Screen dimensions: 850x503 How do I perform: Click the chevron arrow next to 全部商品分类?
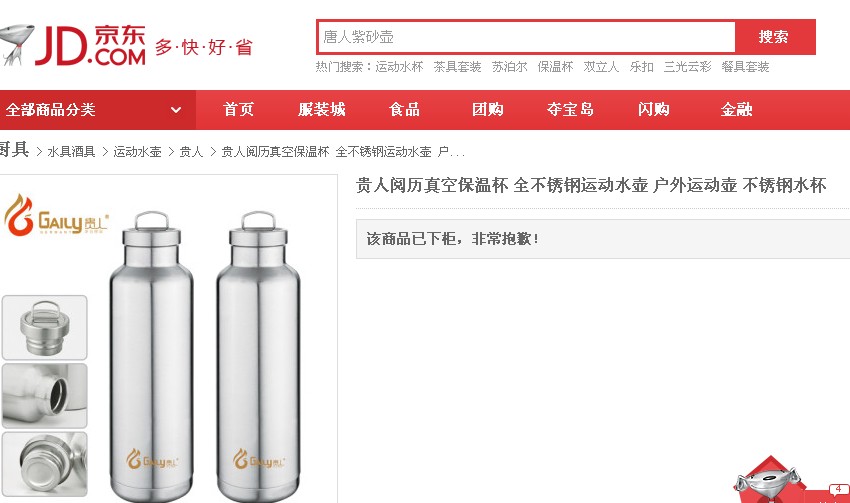176,110
